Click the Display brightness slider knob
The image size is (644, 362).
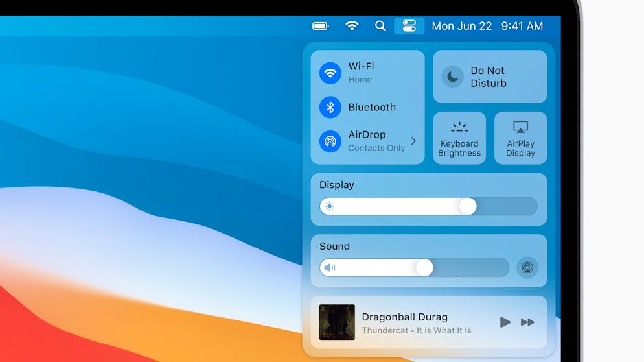(468, 206)
